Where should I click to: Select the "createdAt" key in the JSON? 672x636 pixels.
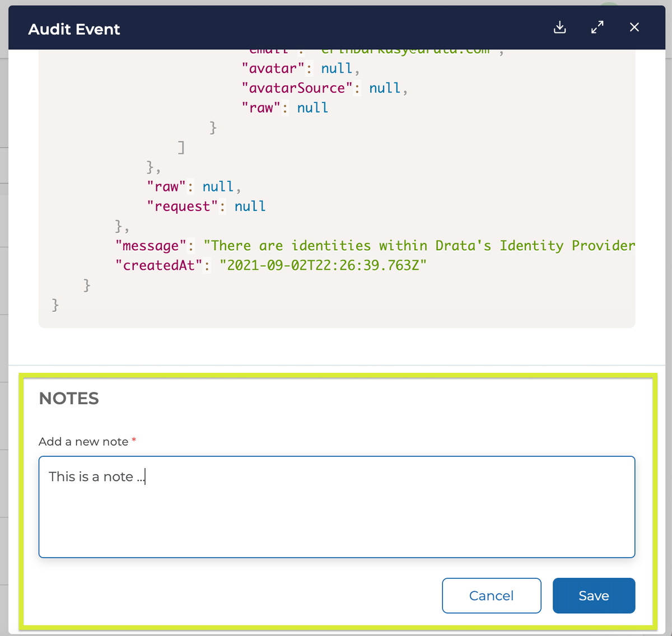158,265
